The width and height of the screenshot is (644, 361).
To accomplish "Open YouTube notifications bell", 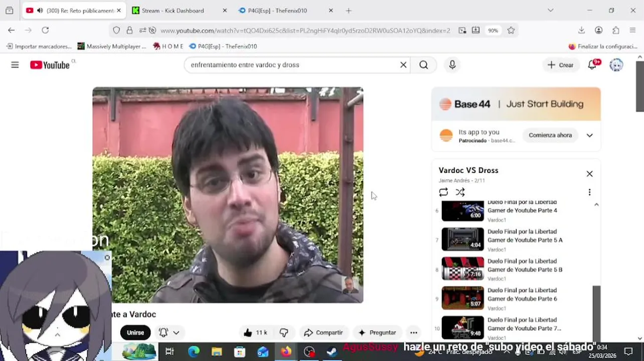I will coord(593,65).
